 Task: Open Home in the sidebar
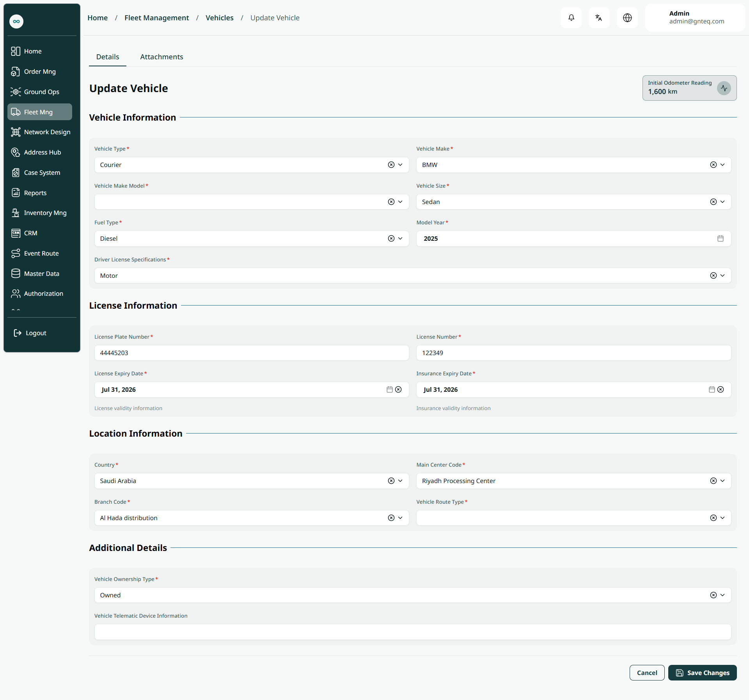click(40, 51)
